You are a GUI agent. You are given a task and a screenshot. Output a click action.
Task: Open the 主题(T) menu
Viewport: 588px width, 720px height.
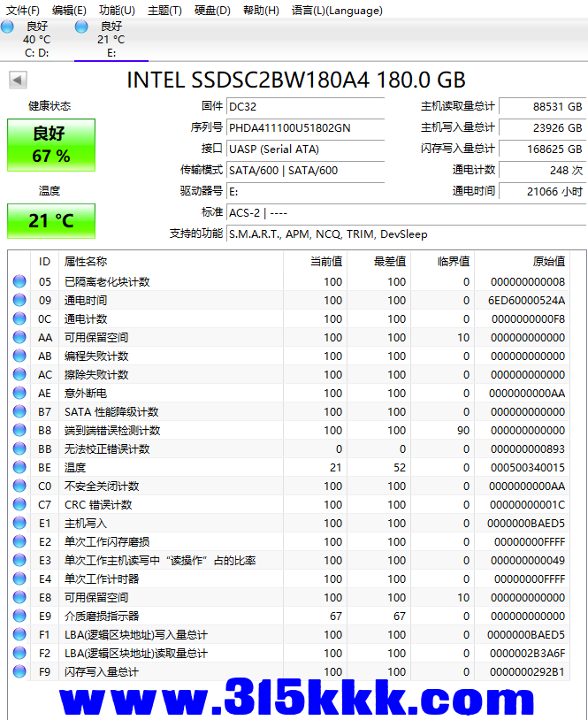[x=164, y=10]
